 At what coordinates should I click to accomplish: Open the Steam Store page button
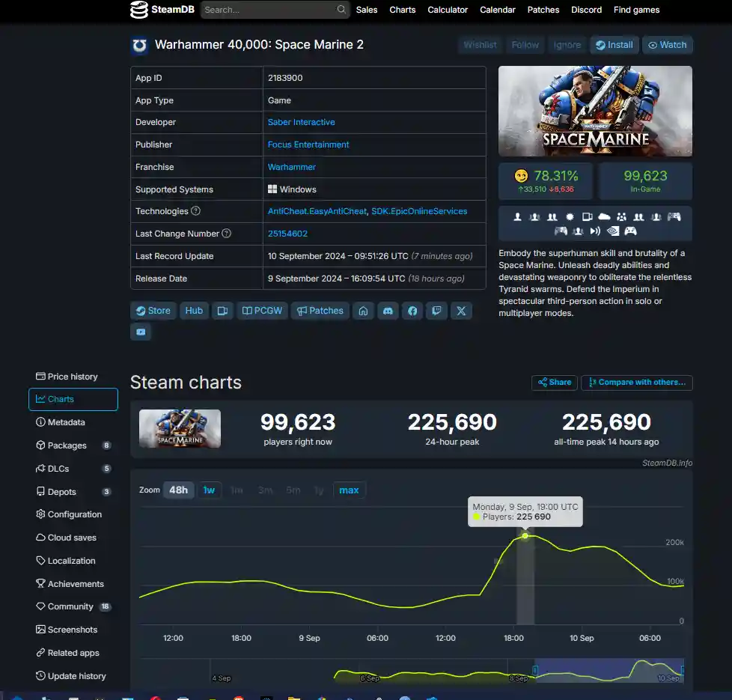[153, 311]
